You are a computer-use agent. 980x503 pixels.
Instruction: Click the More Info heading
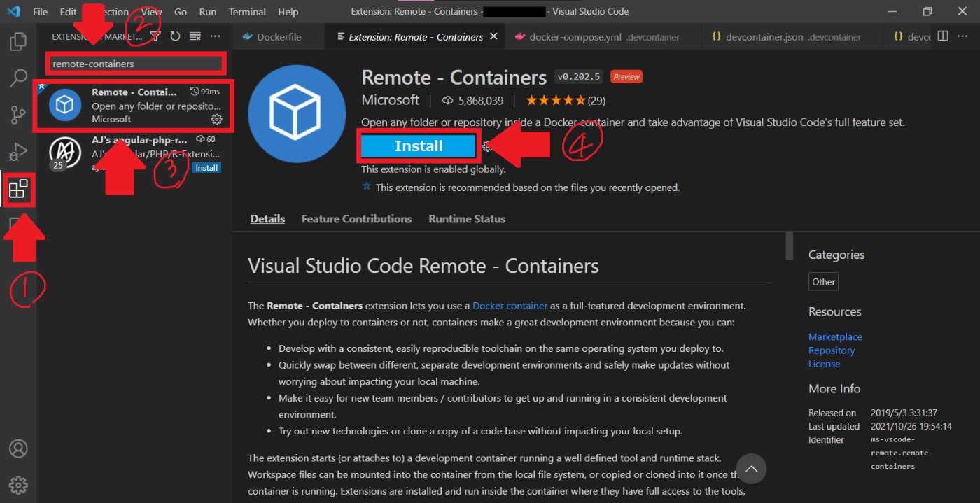pyautogui.click(x=834, y=389)
